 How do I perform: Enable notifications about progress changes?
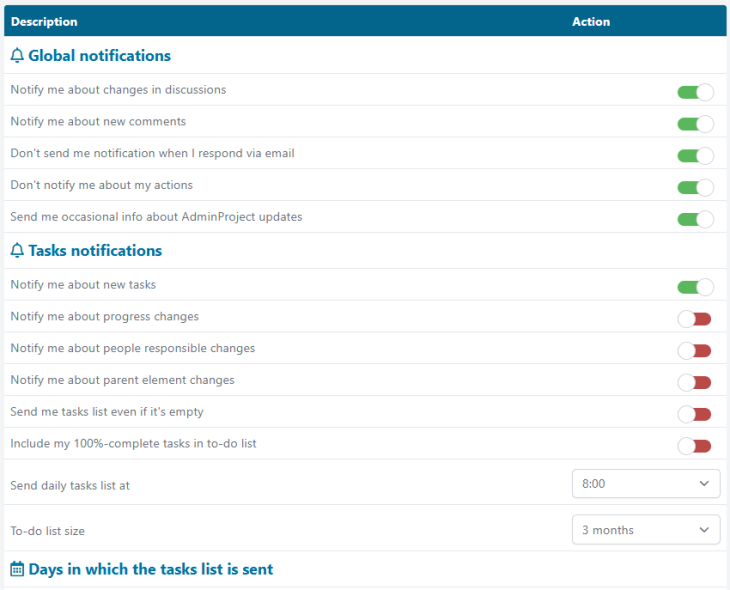point(695,319)
